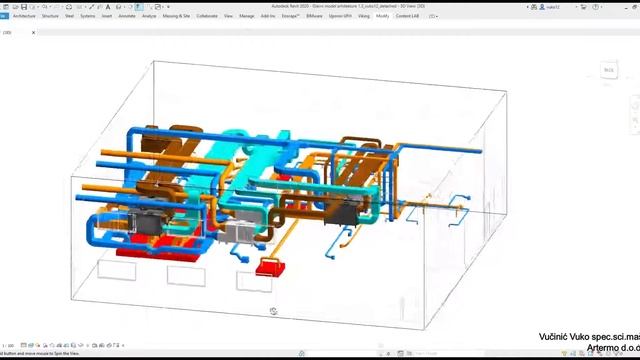Click the signed-in user account icon
Image resolution: width=640 pixels, height=360 pixels.
[542, 7]
